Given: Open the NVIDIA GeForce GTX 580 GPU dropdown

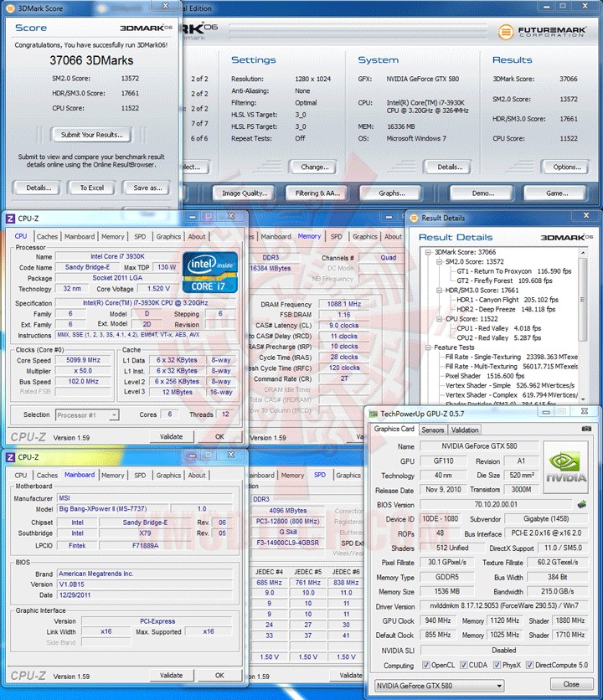Looking at the screenshot, I should 440,685.
